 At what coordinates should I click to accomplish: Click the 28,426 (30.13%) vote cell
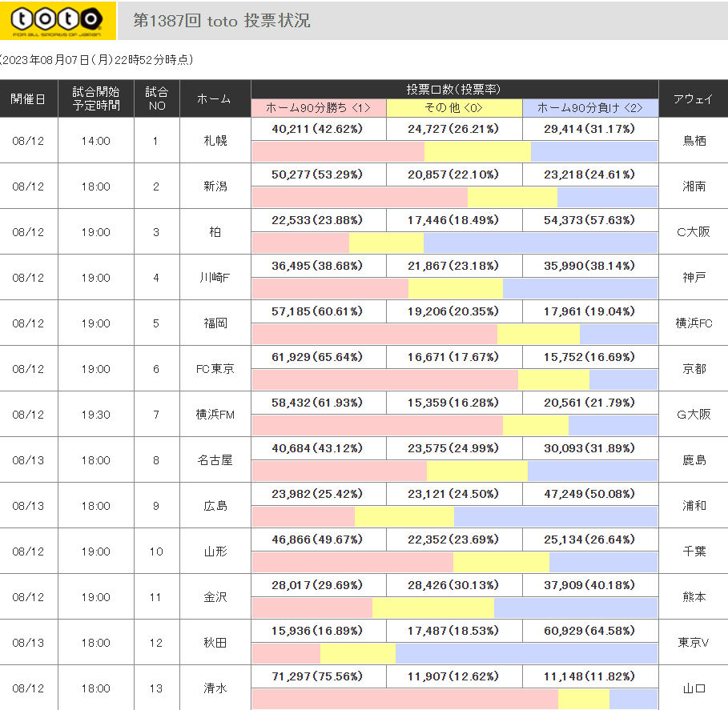[453, 585]
